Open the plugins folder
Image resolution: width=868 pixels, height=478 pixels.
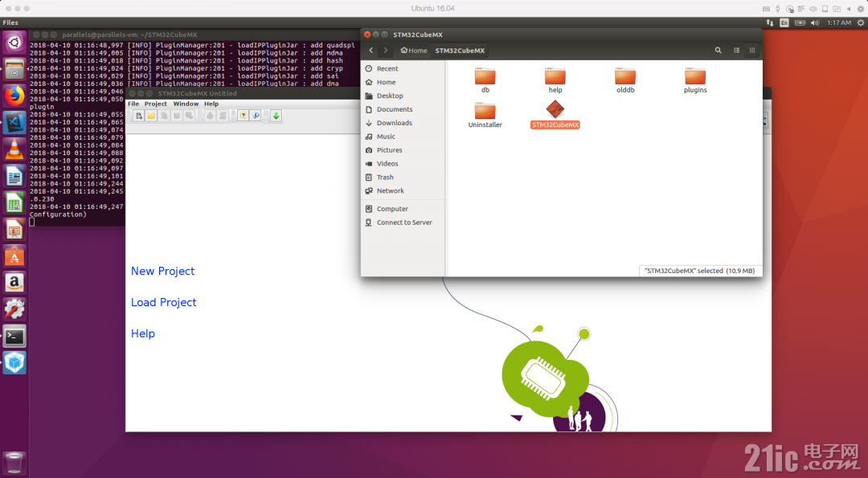pyautogui.click(x=695, y=81)
